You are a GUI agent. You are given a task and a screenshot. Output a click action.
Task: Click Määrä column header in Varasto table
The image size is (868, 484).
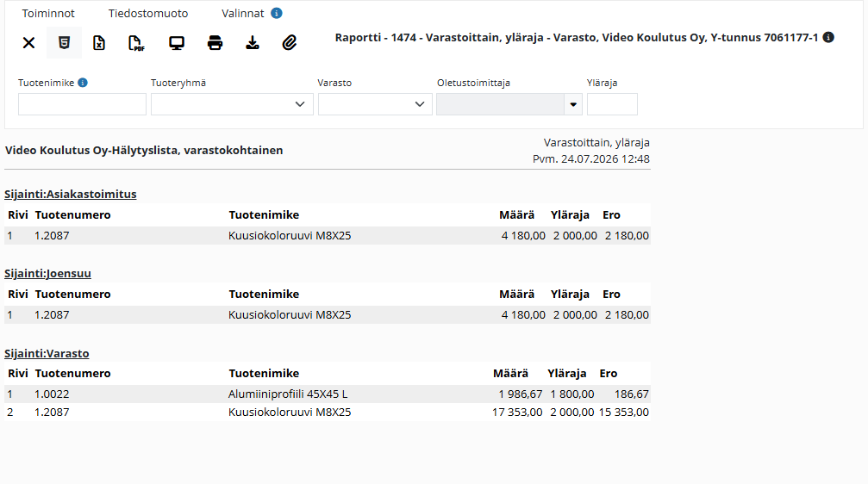[510, 374]
